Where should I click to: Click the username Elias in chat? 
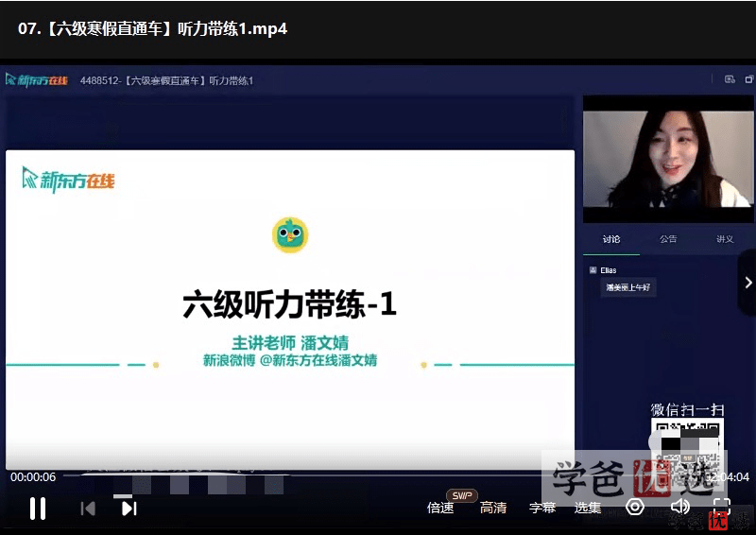609,270
